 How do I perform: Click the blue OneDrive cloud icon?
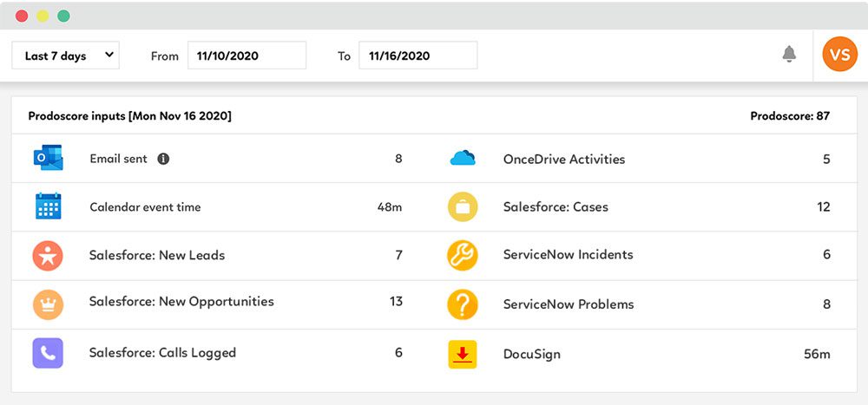(463, 158)
